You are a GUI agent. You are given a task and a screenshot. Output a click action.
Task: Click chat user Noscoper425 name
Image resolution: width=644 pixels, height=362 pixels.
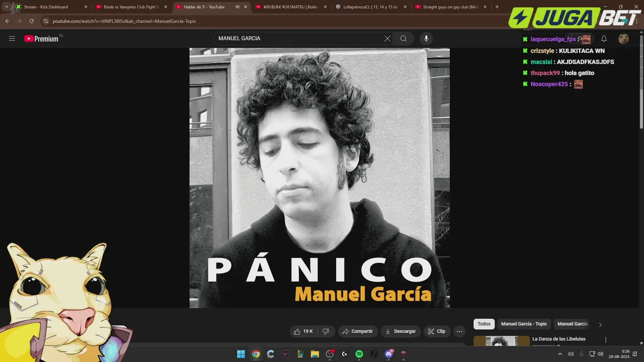tap(549, 84)
